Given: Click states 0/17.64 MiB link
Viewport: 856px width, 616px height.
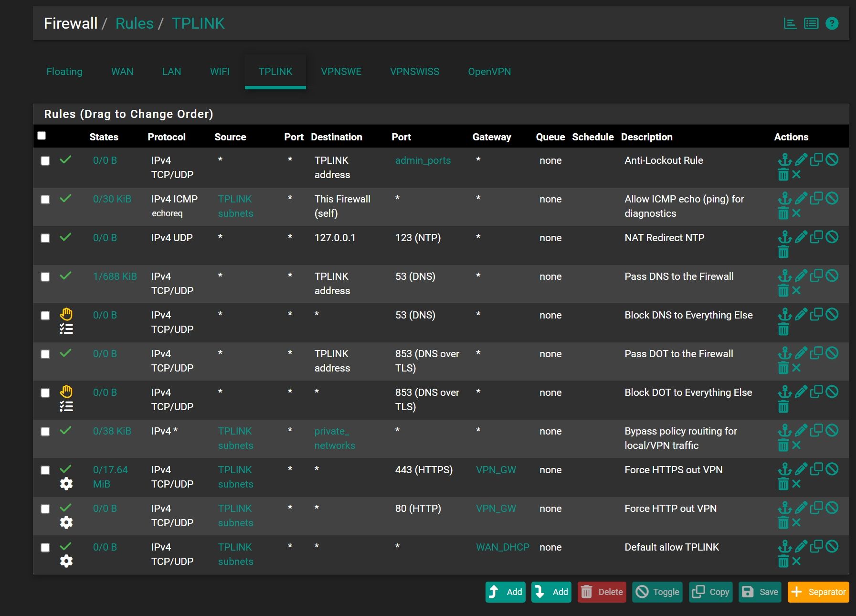Looking at the screenshot, I should tap(111, 477).
